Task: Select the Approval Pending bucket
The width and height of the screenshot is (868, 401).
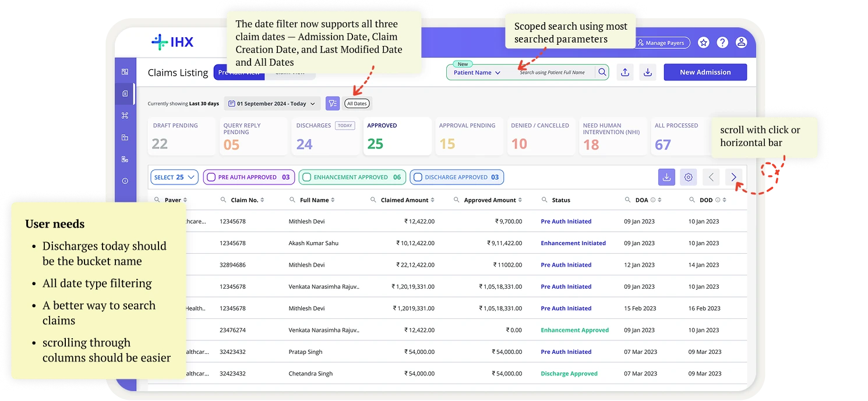Action: [x=469, y=136]
